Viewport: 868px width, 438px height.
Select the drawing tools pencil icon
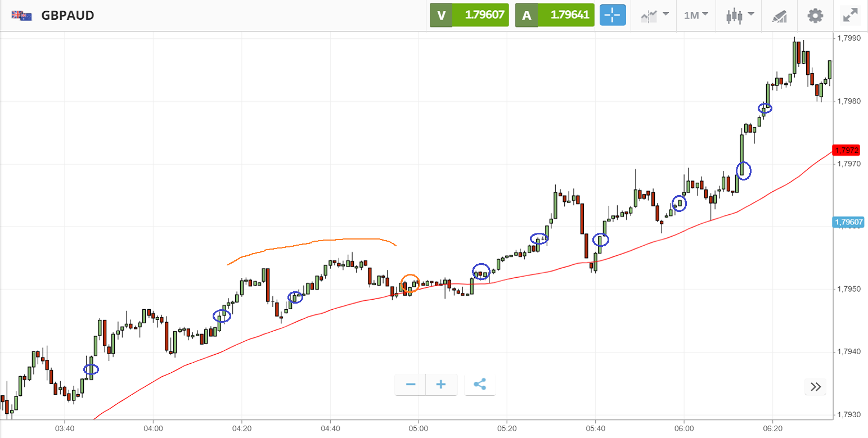click(x=779, y=15)
